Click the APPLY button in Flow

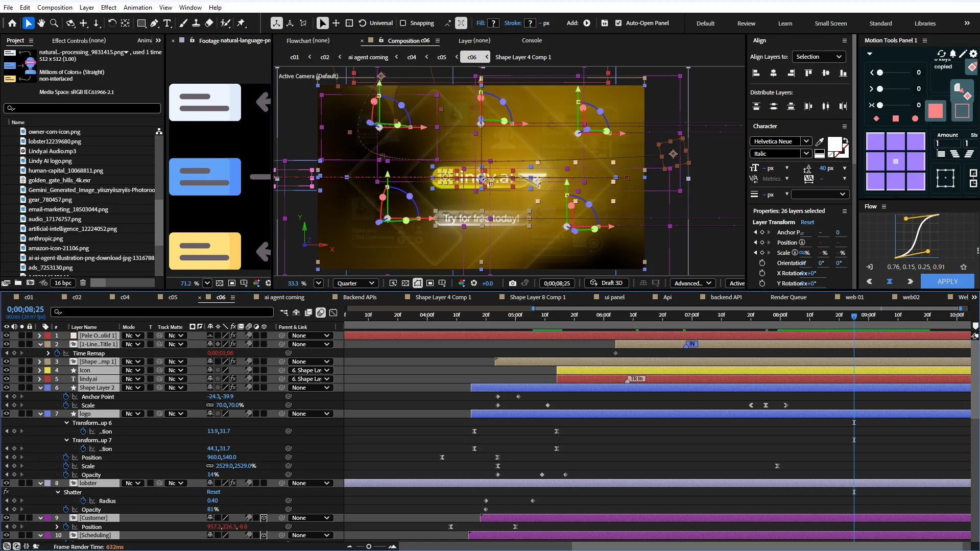click(x=947, y=281)
